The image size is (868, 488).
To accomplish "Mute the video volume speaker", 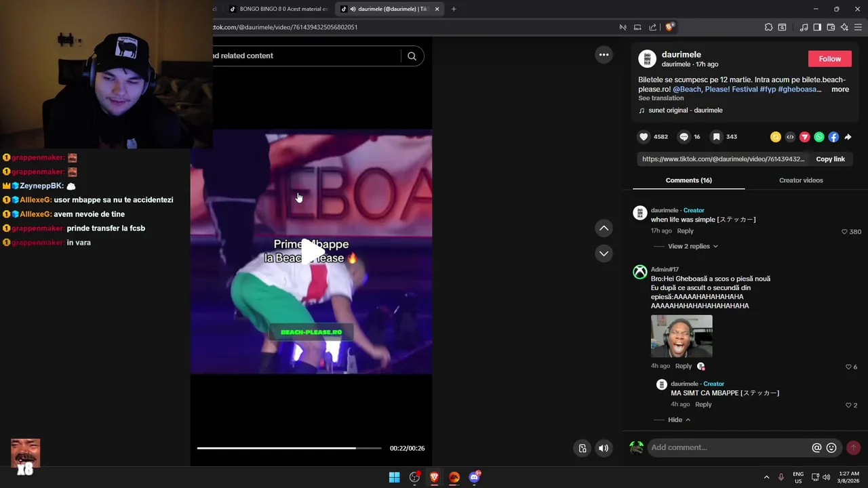I will [604, 448].
